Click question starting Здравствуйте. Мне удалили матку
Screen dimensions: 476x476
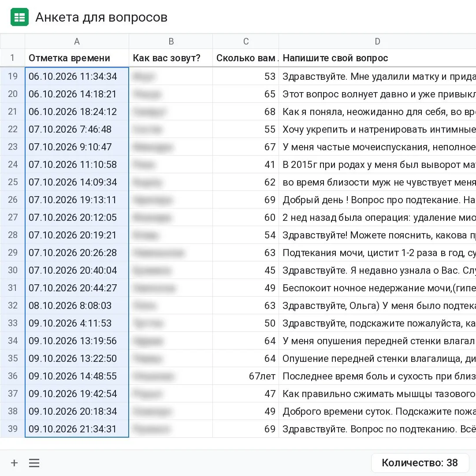coord(377,76)
